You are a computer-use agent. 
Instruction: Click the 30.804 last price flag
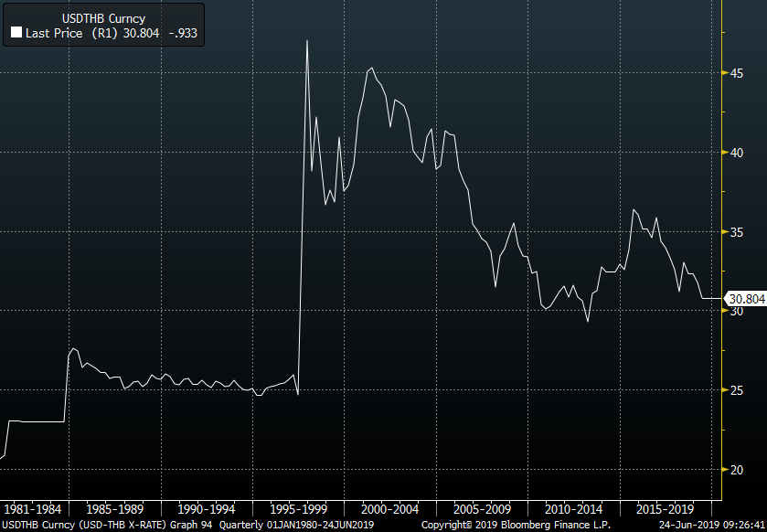pyautogui.click(x=747, y=299)
